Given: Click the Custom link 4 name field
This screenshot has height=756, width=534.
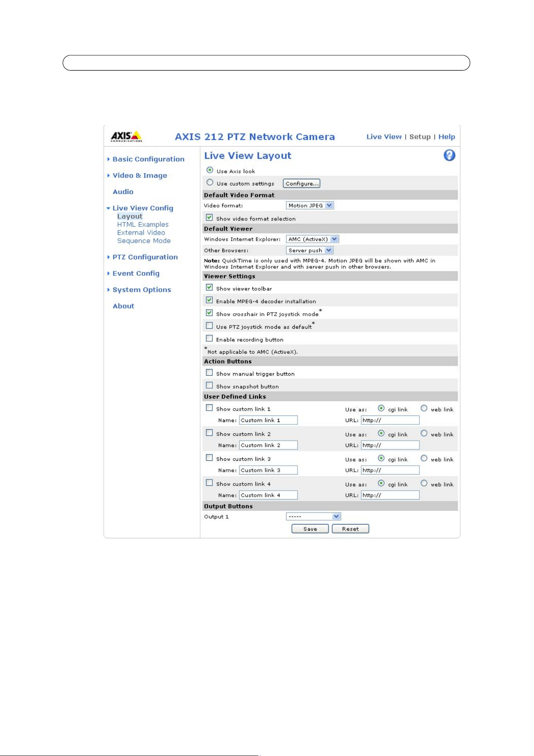Looking at the screenshot, I should 268,496.
